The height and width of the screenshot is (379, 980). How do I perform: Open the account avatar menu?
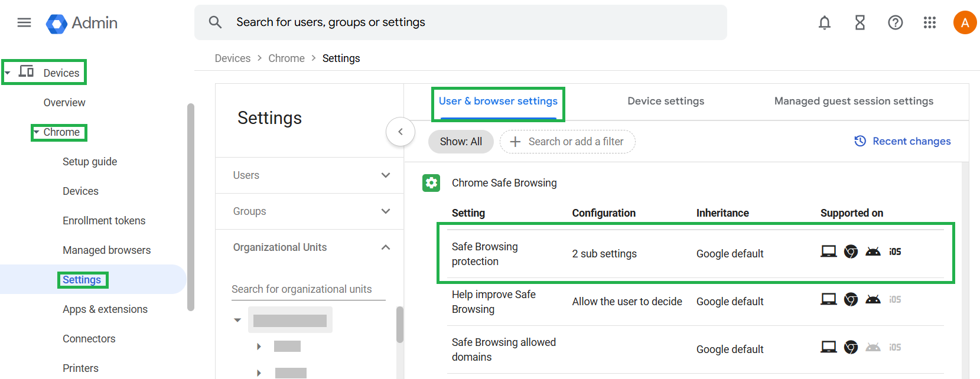(x=965, y=22)
